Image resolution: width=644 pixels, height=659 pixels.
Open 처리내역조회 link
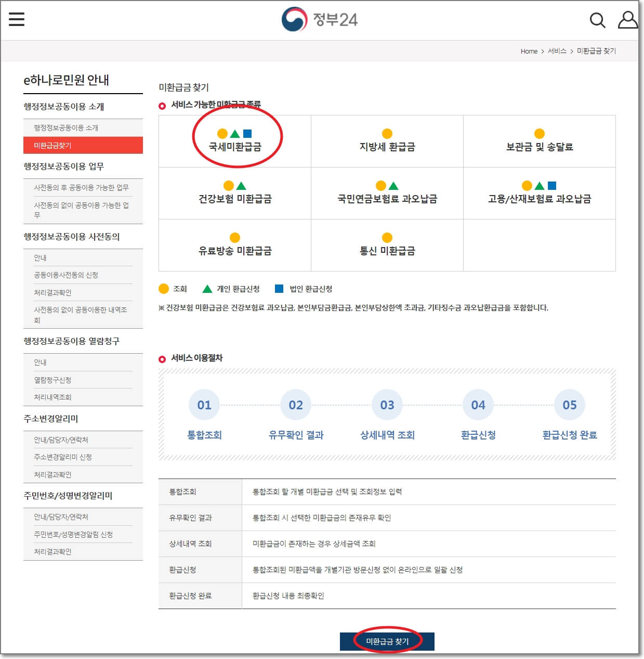pos(52,397)
